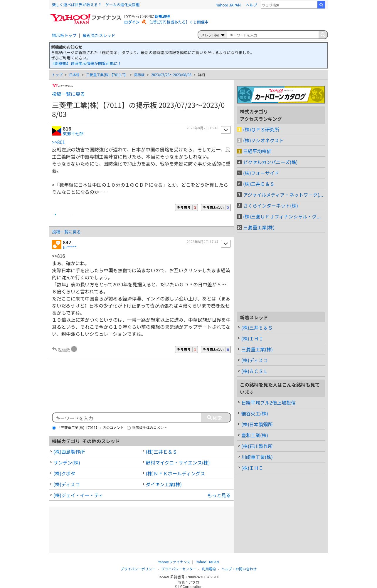Expand the options chevron on post 816

point(226,130)
